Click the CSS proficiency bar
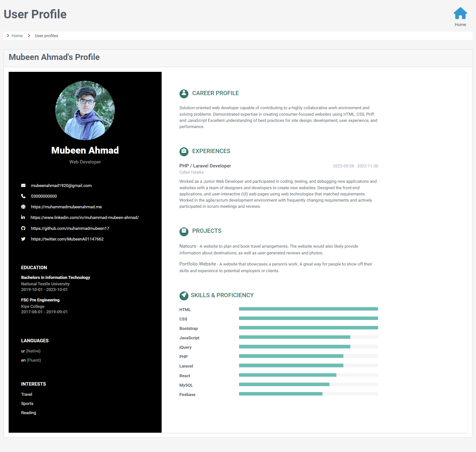Screen dimensions: 476x452 308,318
